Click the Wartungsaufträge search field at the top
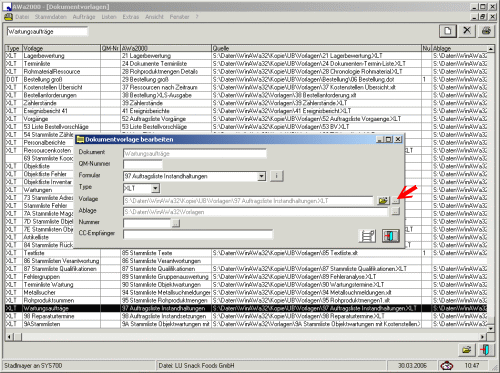500x373 pixels. [x=47, y=32]
